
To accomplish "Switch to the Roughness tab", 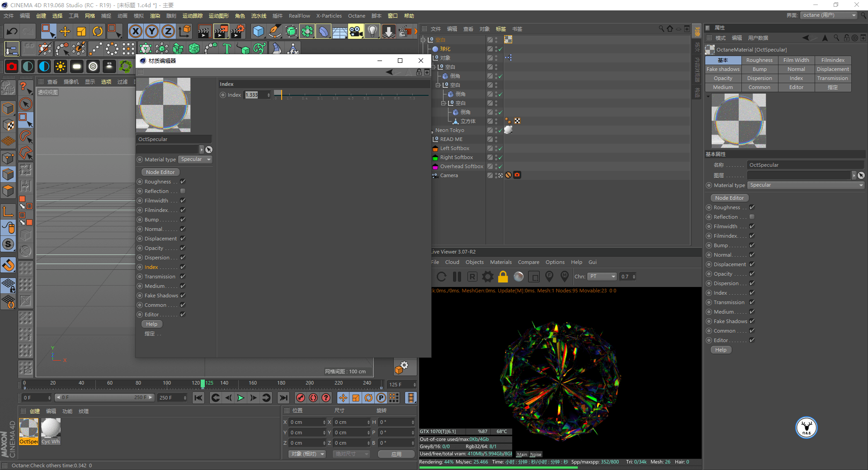I will (x=759, y=60).
